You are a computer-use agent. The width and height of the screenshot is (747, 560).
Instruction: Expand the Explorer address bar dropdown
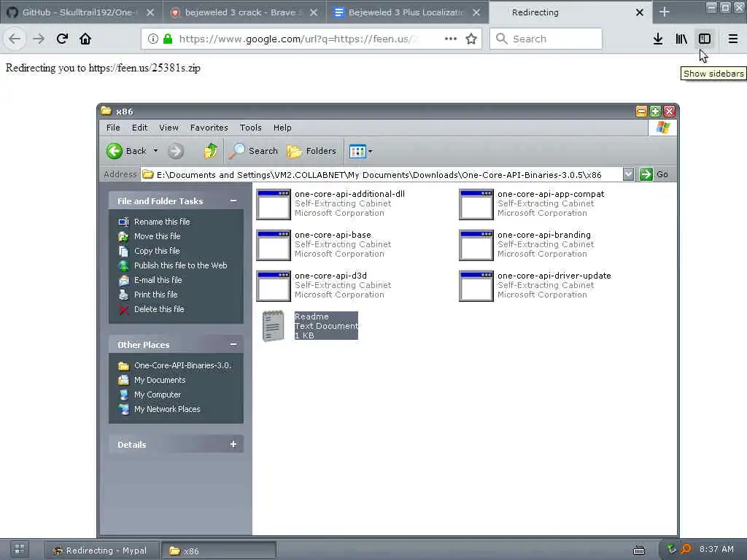pos(628,174)
